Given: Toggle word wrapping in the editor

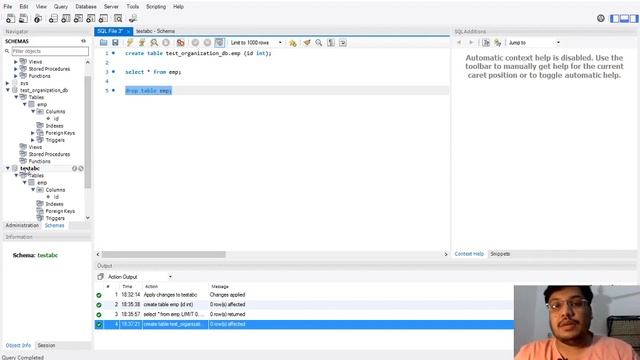Looking at the screenshot, I should pyautogui.click(x=343, y=42).
